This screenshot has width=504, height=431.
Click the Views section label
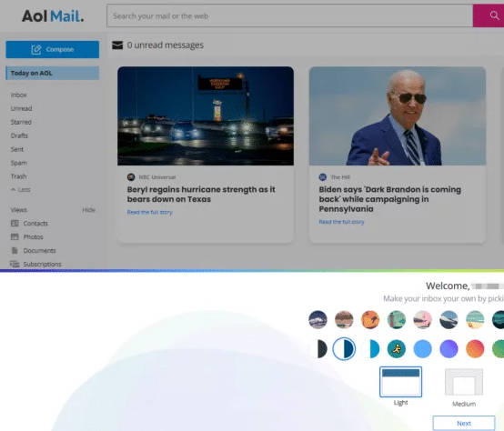tap(18, 210)
